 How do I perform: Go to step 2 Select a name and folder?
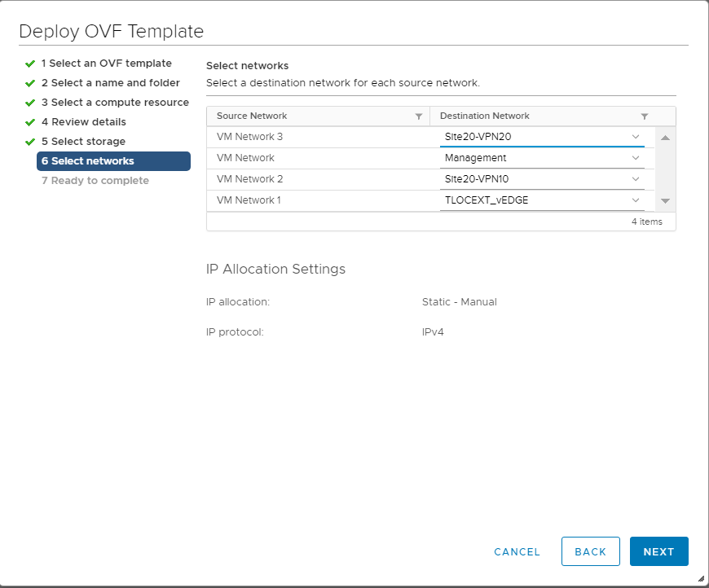(x=110, y=83)
